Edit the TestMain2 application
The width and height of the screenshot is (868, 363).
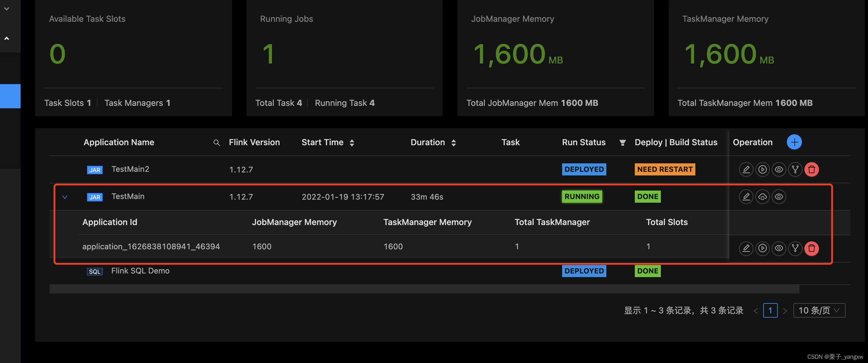[746, 169]
